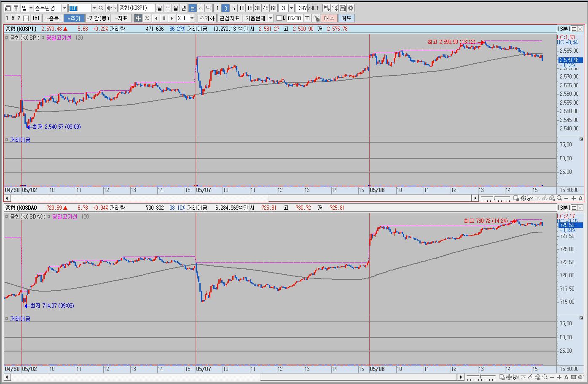Open the interval value 3 dropdown arrow
588x384 pixels.
coord(291,8)
